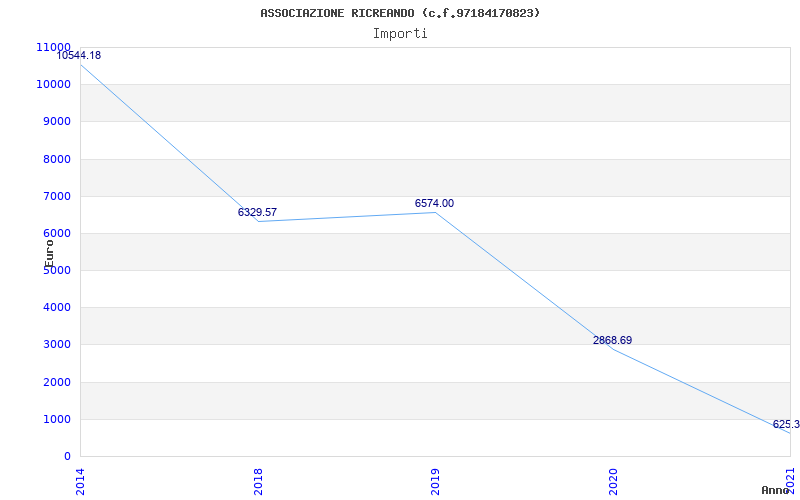Click data label 6329.57
The height and width of the screenshot is (500, 800).
(257, 212)
